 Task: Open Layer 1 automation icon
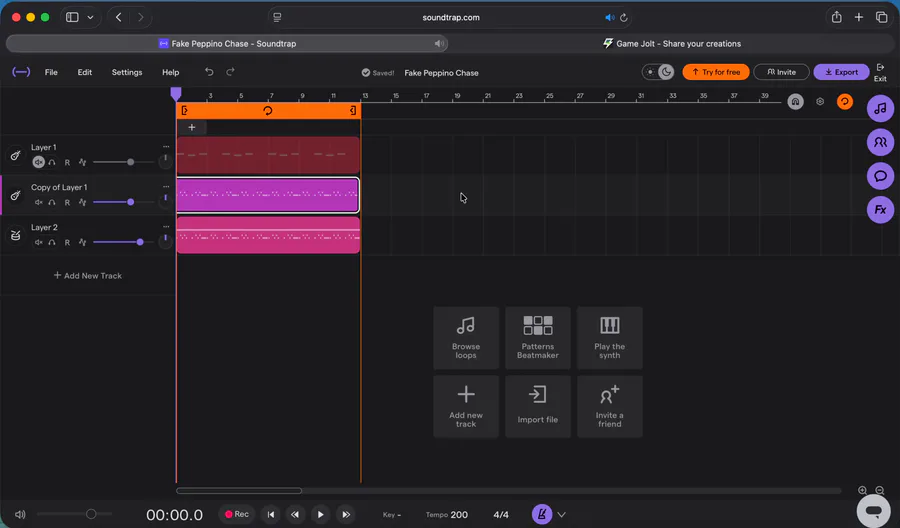(x=83, y=162)
